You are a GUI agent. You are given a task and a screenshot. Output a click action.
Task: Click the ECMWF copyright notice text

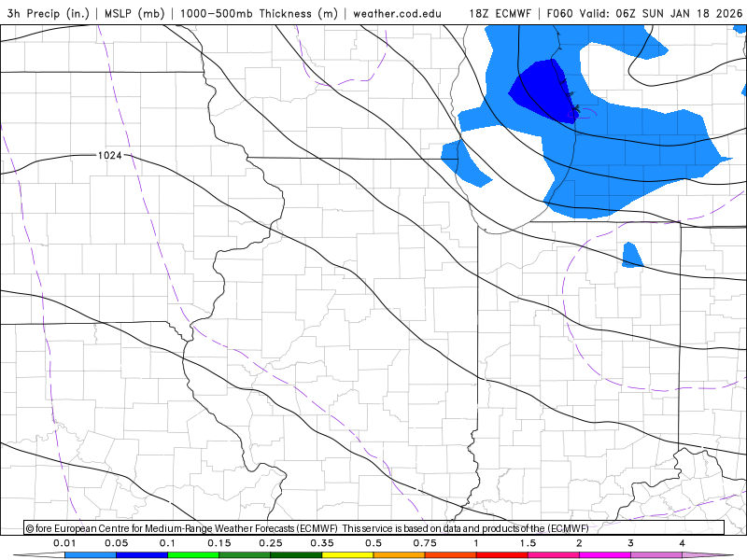click(x=307, y=528)
